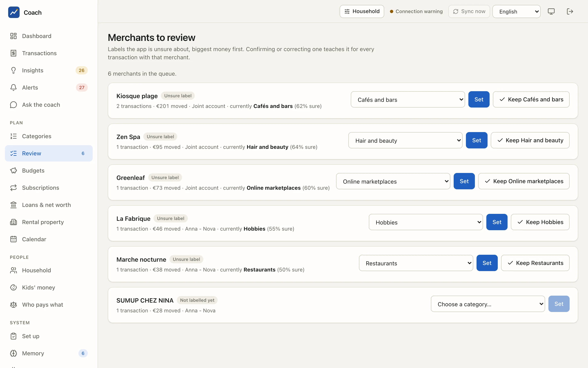
Task: Open Greenleaf category dropdown
Action: tap(393, 181)
